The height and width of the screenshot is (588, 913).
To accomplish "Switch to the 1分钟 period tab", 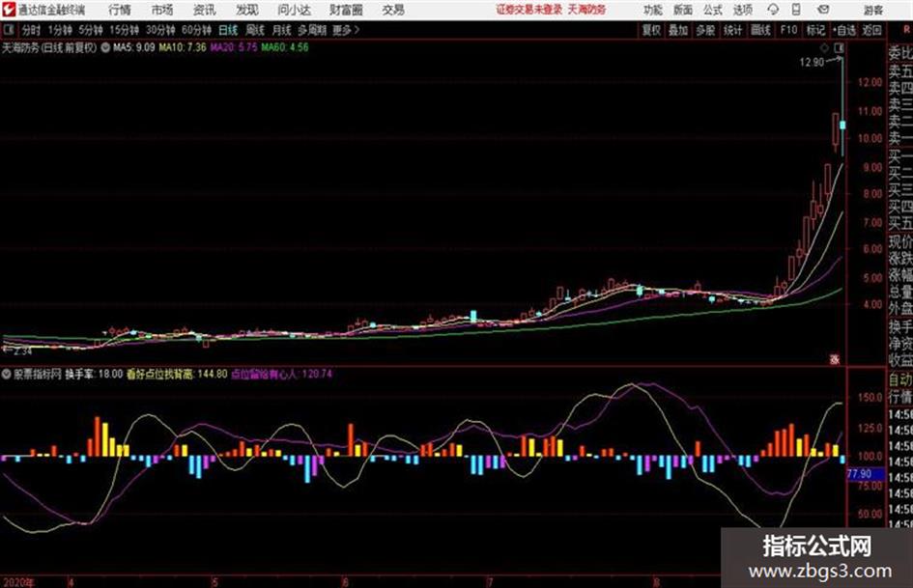I will 60,30.
